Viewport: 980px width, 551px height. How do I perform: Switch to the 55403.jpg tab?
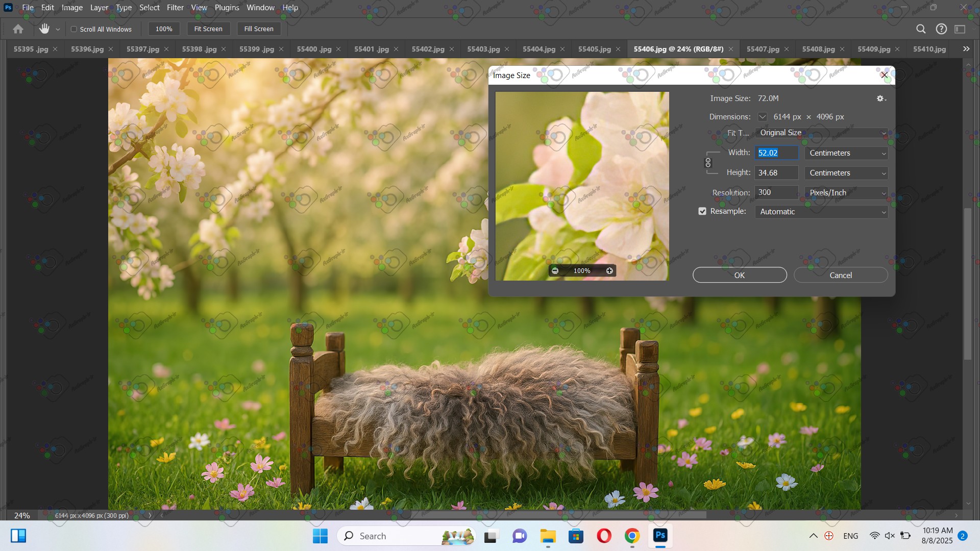click(x=483, y=49)
